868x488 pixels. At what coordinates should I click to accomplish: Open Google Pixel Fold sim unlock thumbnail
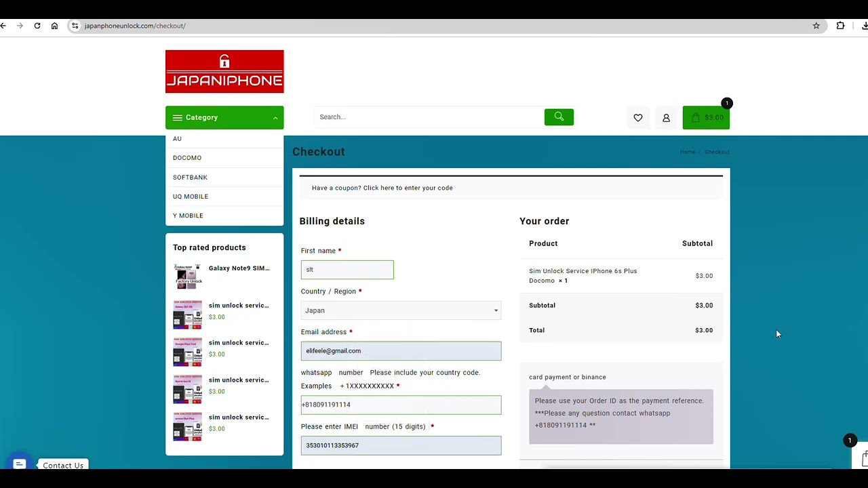click(188, 352)
